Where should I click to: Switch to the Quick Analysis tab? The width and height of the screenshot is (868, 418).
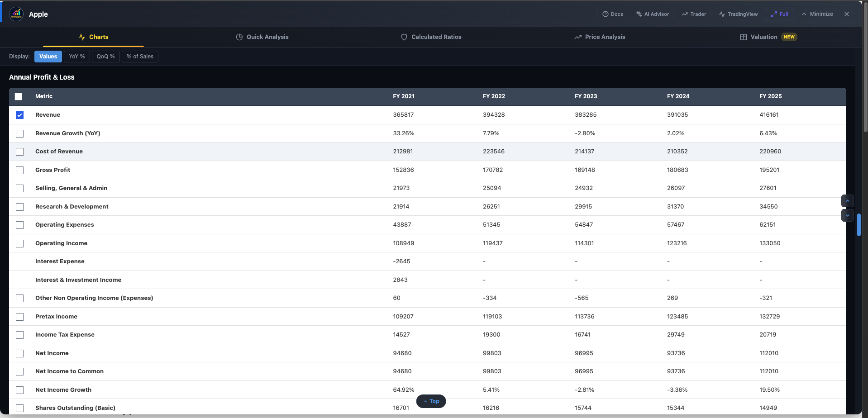pos(262,37)
